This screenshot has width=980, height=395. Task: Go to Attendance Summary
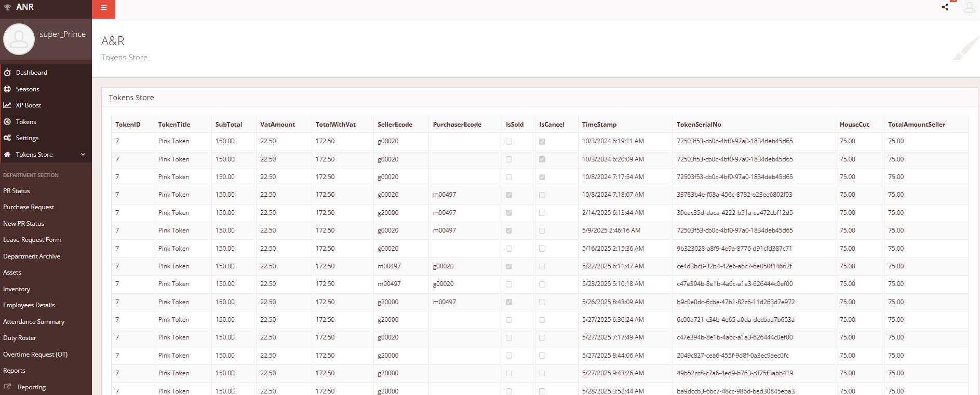click(34, 322)
